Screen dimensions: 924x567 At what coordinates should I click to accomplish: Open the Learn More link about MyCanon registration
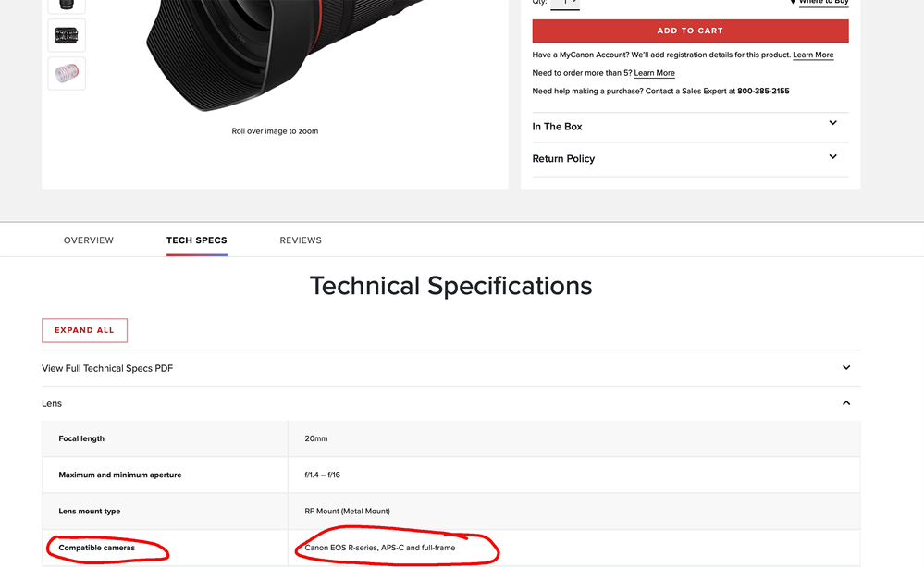[812, 55]
